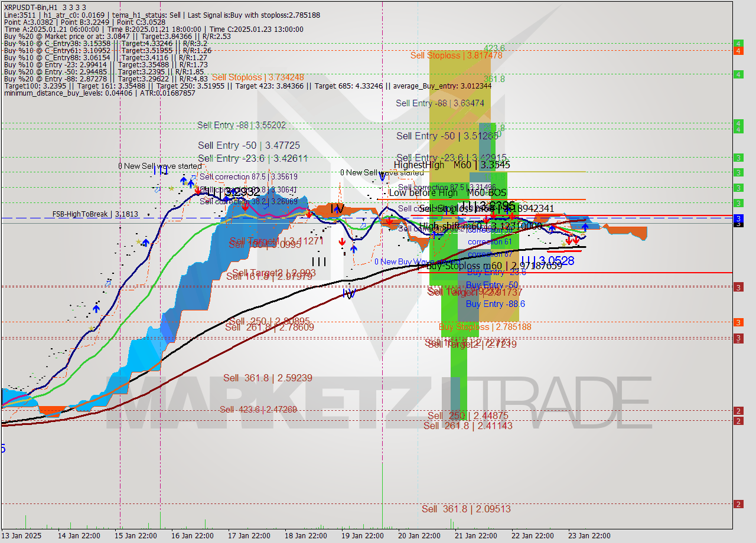The width and height of the screenshot is (756, 543).
Task: Click the 21 Jan 22:00 time label
Action: point(477,536)
